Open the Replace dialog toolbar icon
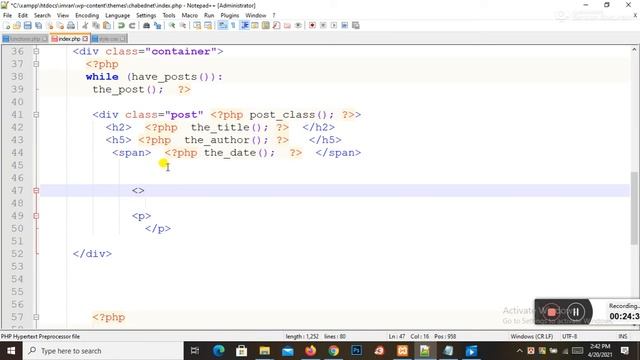 158,25
